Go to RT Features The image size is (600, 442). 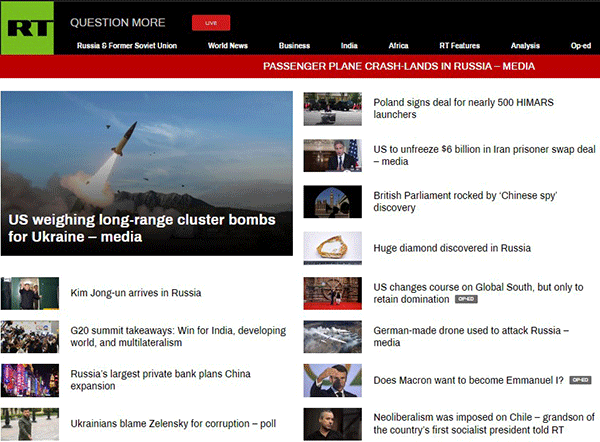click(459, 46)
